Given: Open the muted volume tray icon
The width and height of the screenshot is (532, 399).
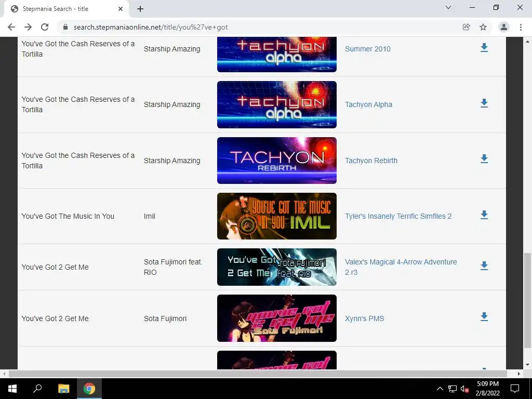Looking at the screenshot, I should click(465, 389).
